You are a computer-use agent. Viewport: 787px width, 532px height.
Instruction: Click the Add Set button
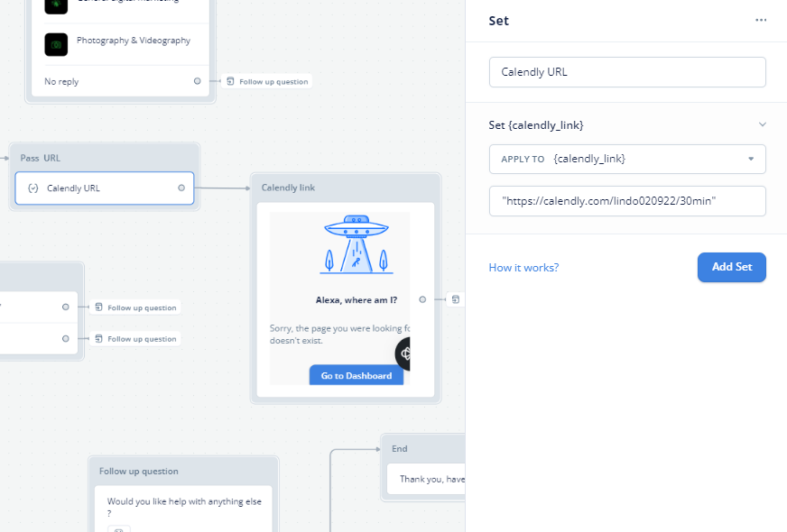point(731,267)
